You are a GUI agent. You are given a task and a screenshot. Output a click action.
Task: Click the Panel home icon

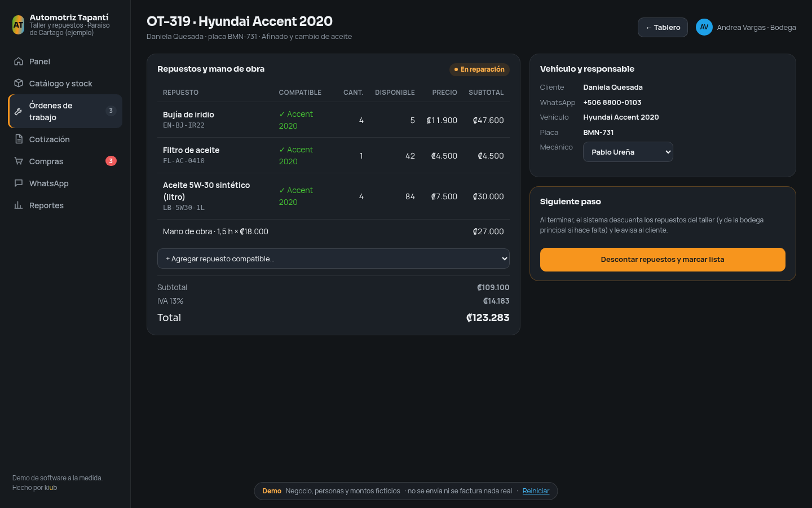tap(19, 62)
